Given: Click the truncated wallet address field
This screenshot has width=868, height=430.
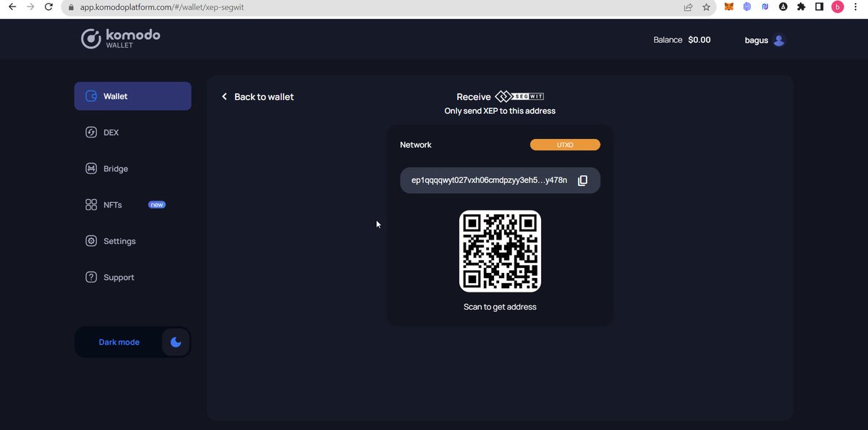Looking at the screenshot, I should click(x=500, y=180).
